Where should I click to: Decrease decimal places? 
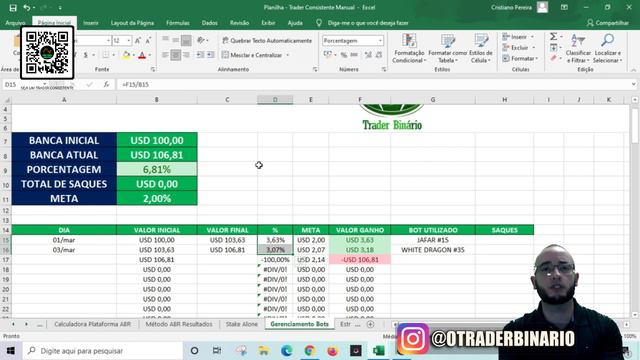tap(379, 55)
